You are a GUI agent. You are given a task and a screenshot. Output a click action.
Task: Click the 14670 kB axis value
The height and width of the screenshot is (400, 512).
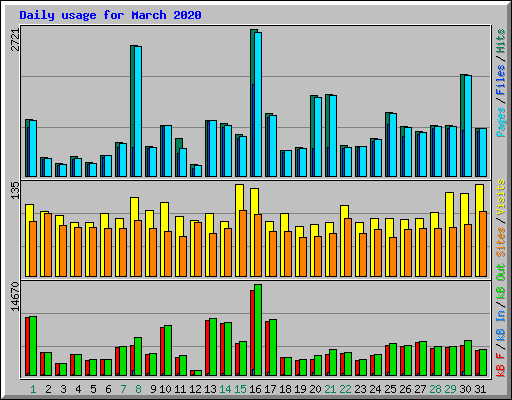(15, 297)
